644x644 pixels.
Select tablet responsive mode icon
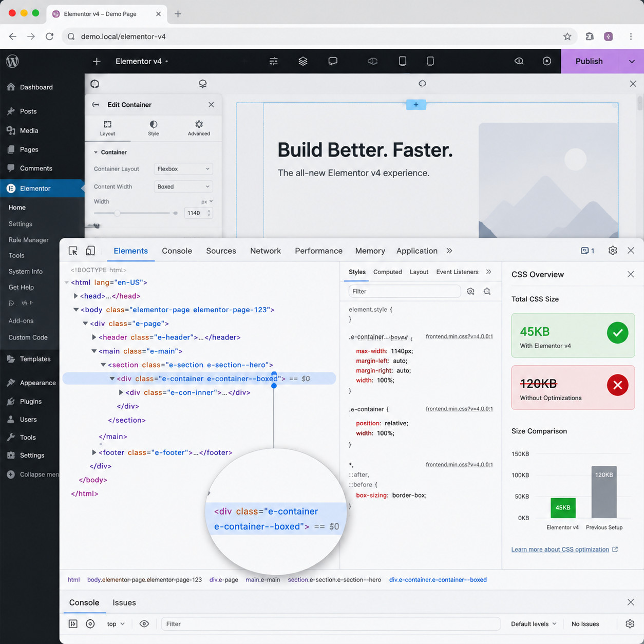pos(403,61)
